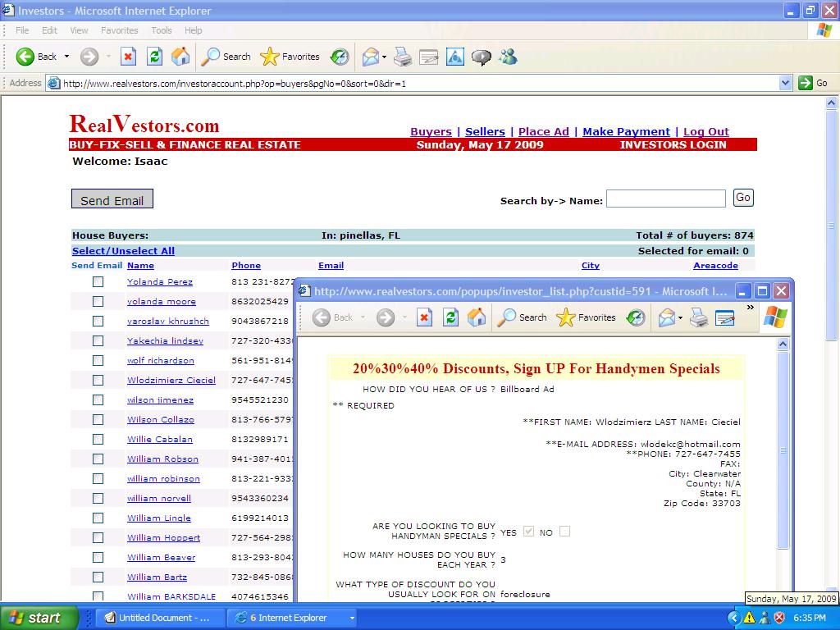Check the Yolanda Perez send email box
This screenshot has height=630, width=840.
pyautogui.click(x=98, y=282)
